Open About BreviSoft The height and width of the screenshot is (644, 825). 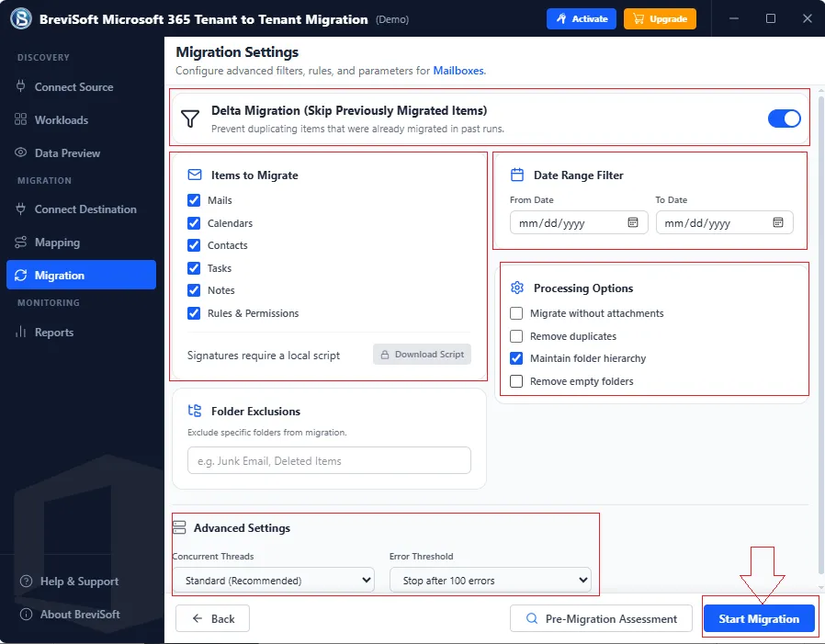[x=70, y=614]
